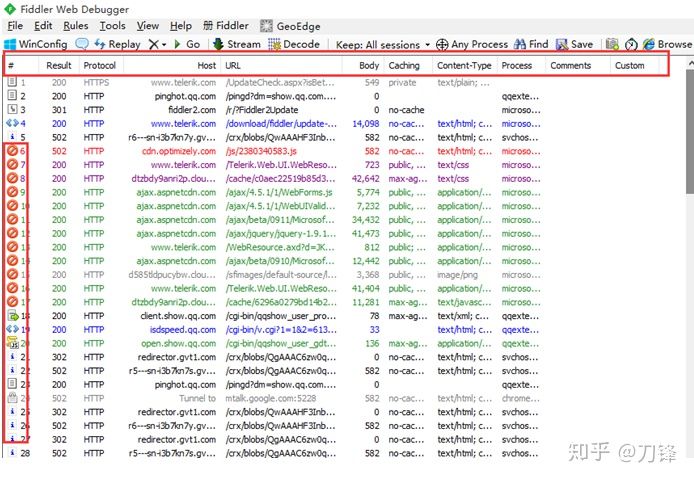Image resolution: width=694 pixels, height=480 pixels.
Task: Sort by the Body column header
Action: click(x=363, y=66)
